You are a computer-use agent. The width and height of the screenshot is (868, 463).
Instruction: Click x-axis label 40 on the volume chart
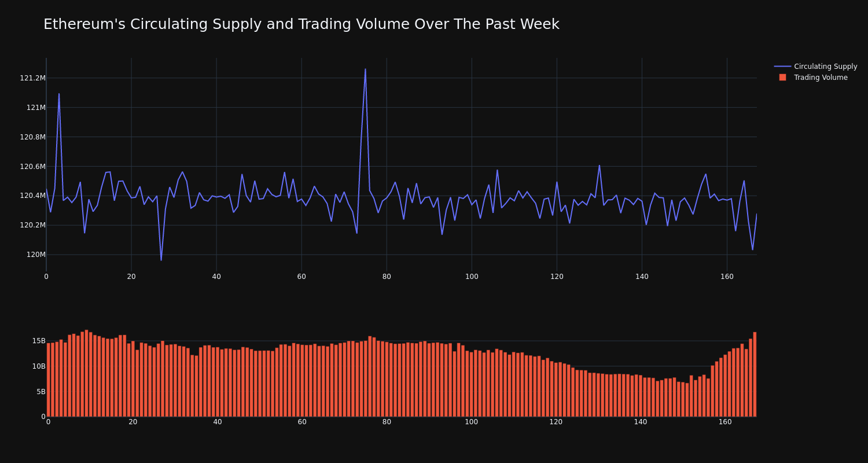coord(218,422)
